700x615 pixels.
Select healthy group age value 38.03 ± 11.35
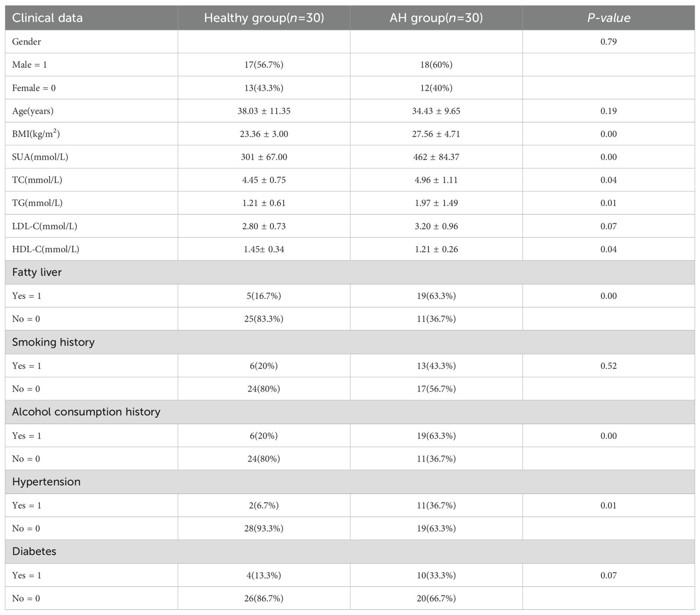click(264, 111)
